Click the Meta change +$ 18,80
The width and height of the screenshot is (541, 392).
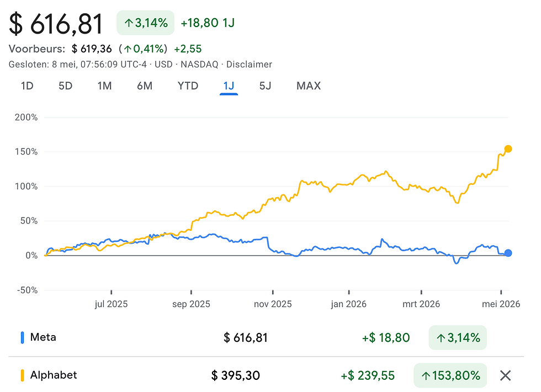(x=386, y=337)
